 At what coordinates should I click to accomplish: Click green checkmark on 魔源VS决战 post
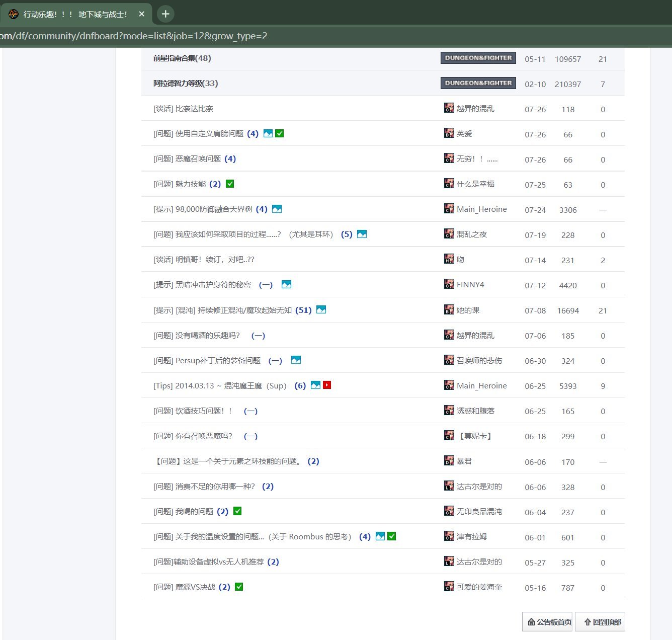(239, 587)
